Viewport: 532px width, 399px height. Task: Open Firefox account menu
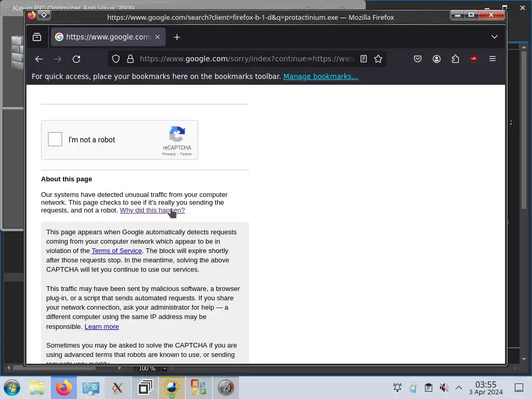coord(436,59)
